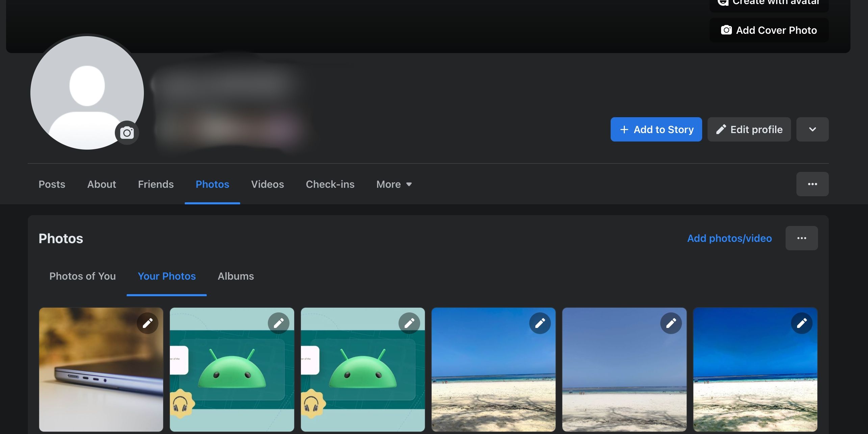
Task: Click edit pencil on second Android photo
Action: 409,323
